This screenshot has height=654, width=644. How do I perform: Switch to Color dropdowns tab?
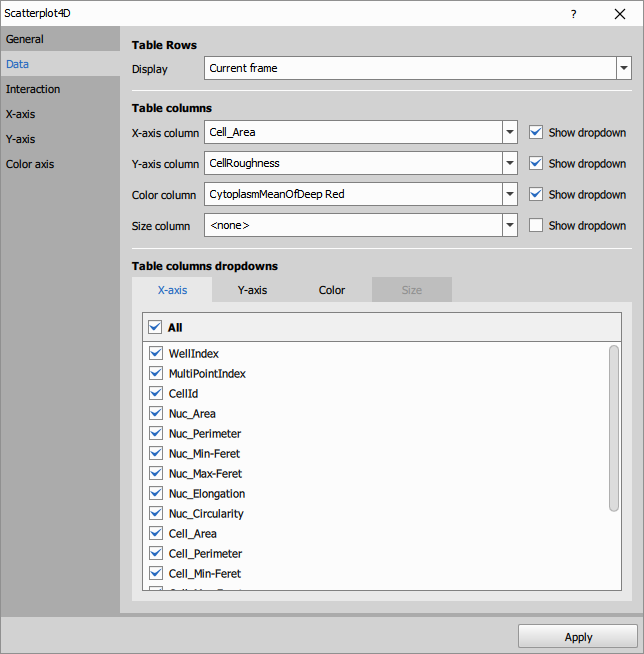tap(332, 290)
